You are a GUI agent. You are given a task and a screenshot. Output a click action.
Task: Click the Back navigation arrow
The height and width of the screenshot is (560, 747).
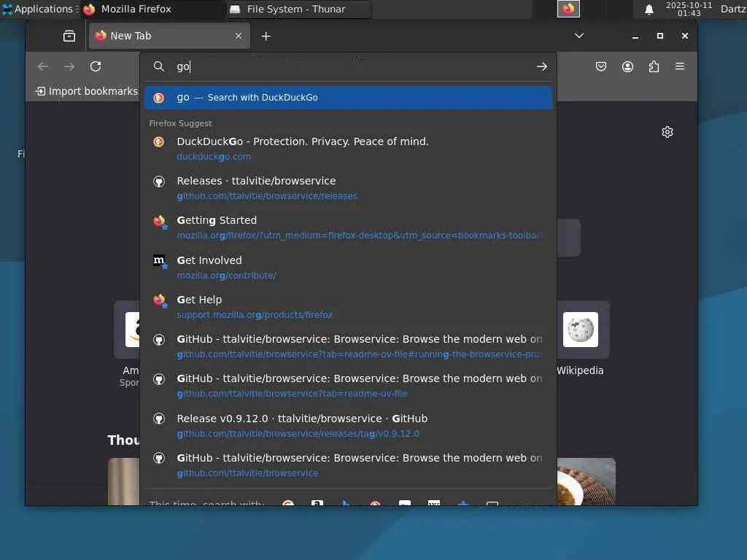(43, 66)
